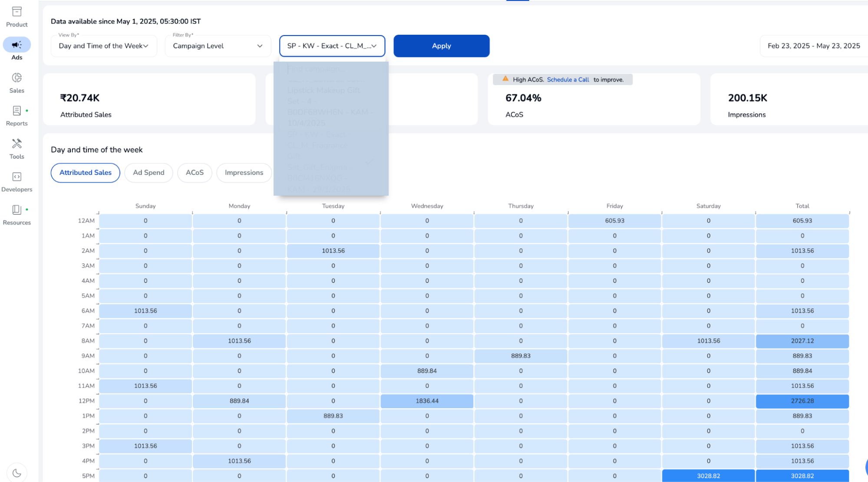The height and width of the screenshot is (482, 868).
Task: Click the Friday 12AM cell 605.93
Action: point(614,221)
